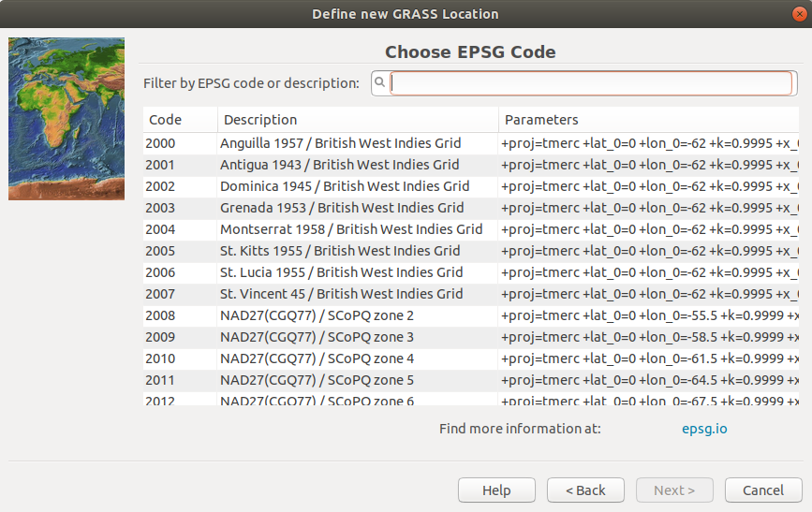Select code 2011 cell
Viewport: 812px width, 512px height.
[180, 380]
